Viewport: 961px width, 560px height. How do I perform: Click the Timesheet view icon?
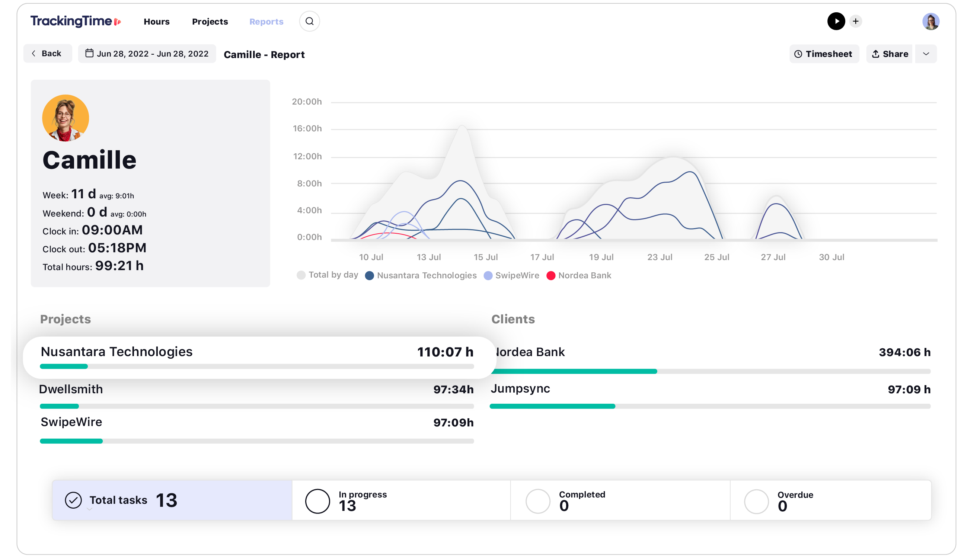tap(799, 54)
